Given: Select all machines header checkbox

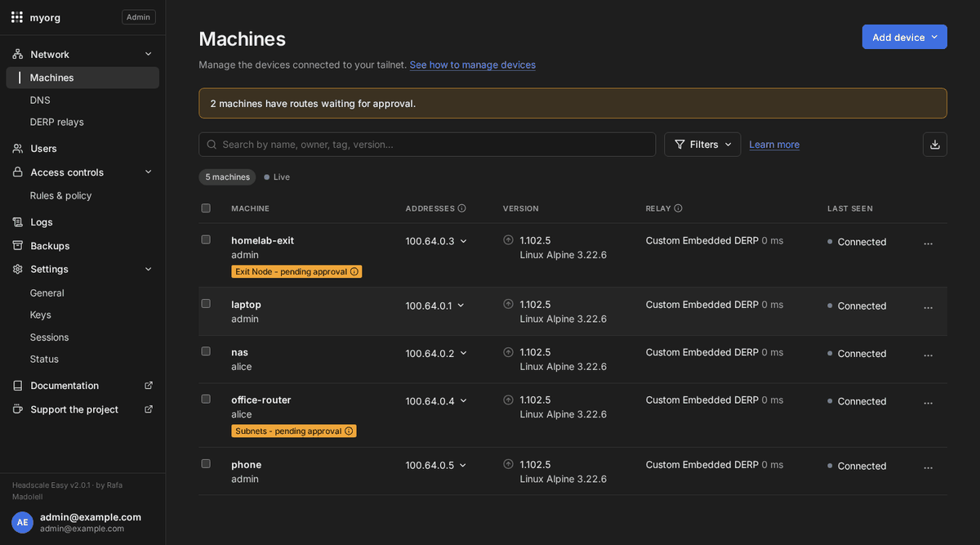Looking at the screenshot, I should pyautogui.click(x=206, y=208).
